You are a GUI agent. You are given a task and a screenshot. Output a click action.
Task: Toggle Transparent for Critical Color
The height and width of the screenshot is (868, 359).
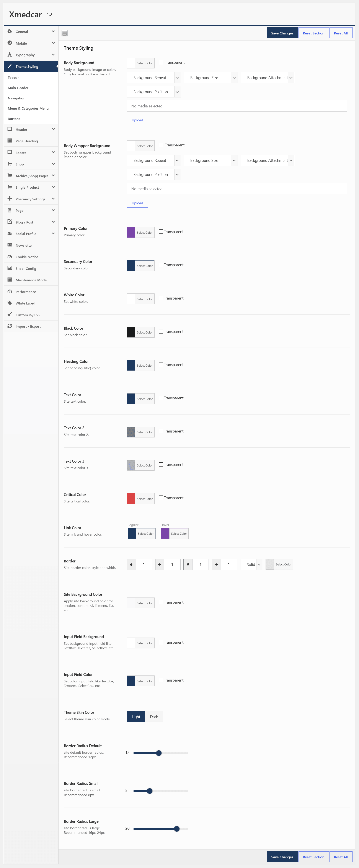tap(161, 498)
